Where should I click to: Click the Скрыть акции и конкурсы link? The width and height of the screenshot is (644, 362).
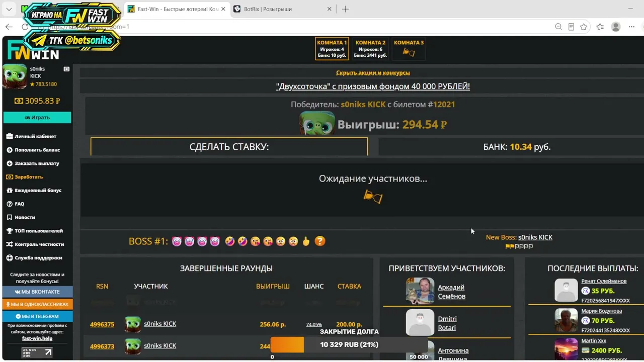tap(373, 73)
